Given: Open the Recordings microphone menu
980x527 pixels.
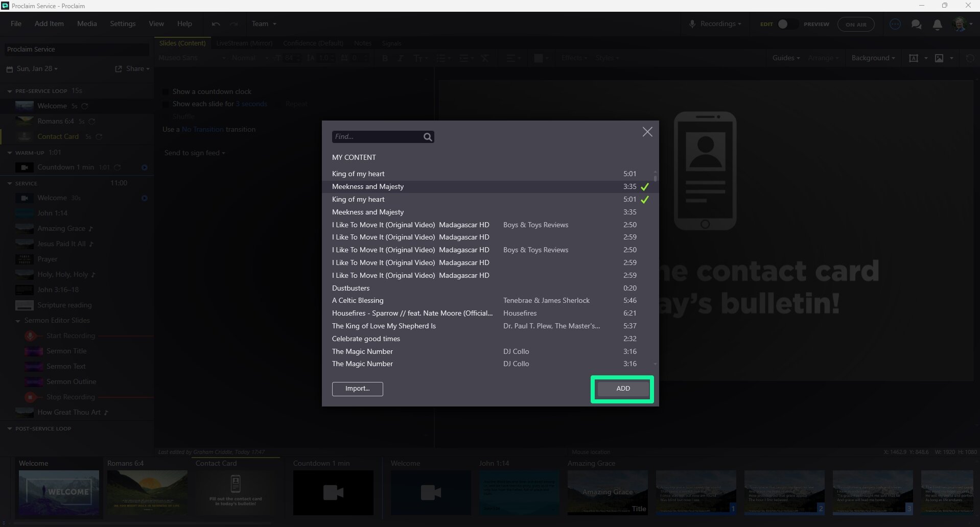Looking at the screenshot, I should click(x=714, y=23).
